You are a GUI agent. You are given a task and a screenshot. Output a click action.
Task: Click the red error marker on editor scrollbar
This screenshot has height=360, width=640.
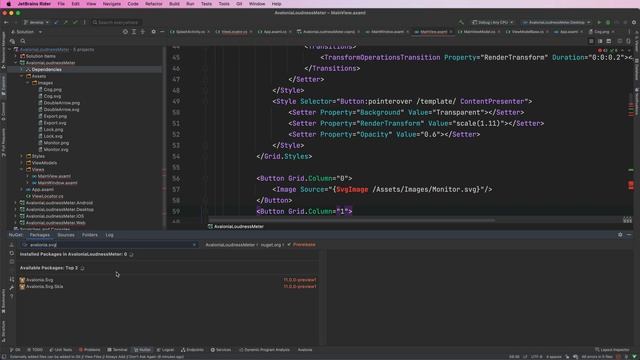[x=631, y=185]
